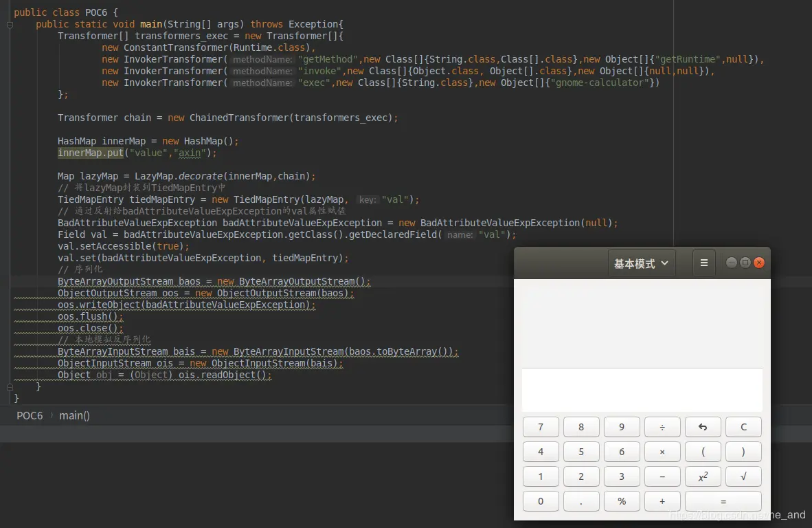Click calculator digit 0 button
The width and height of the screenshot is (812, 528).
click(541, 501)
